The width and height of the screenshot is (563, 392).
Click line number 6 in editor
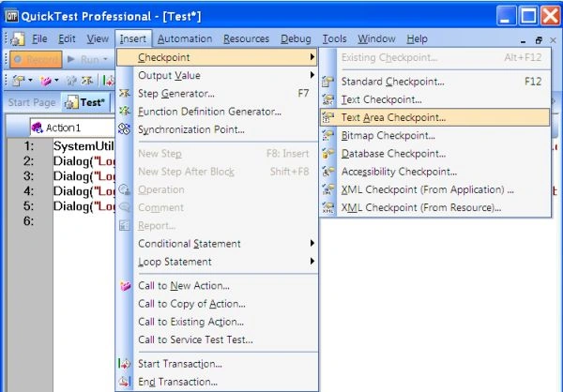29,221
